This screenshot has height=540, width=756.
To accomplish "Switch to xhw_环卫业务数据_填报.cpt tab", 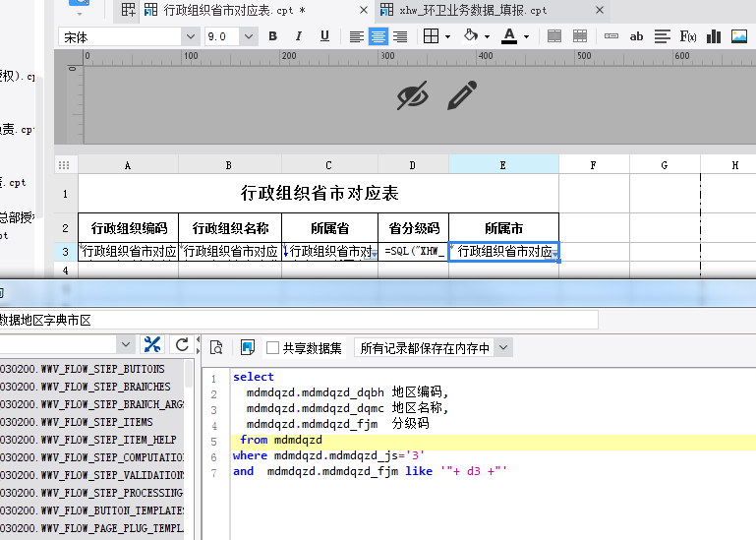I will point(472,10).
